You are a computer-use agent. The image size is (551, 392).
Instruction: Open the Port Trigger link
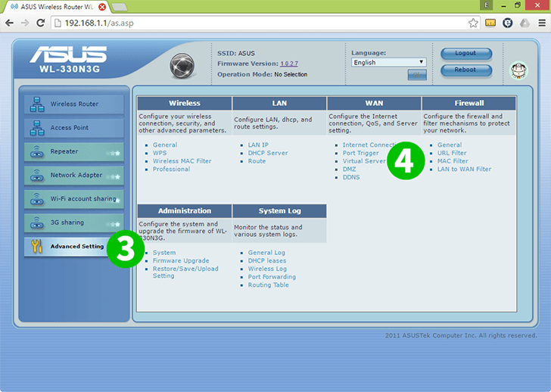pyautogui.click(x=361, y=153)
